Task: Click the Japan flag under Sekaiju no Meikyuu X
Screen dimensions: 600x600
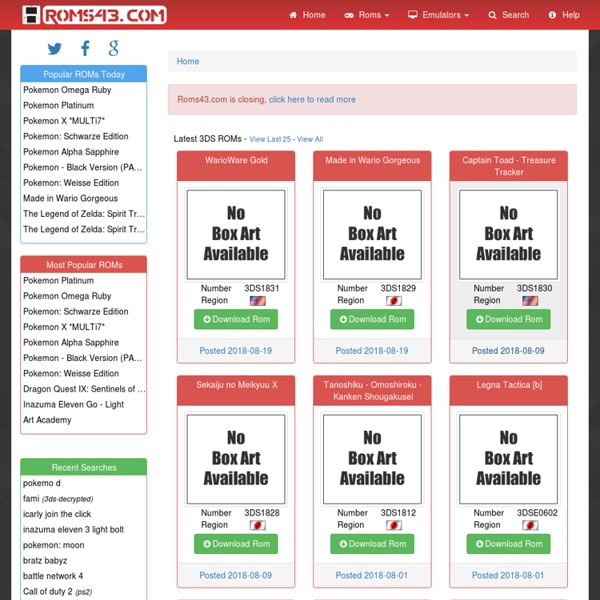Action: [x=257, y=525]
